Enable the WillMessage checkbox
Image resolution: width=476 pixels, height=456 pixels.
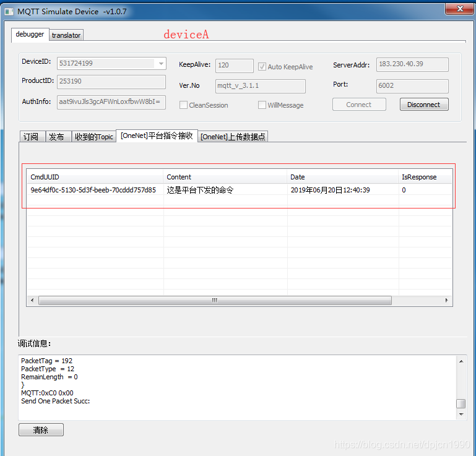tap(262, 105)
